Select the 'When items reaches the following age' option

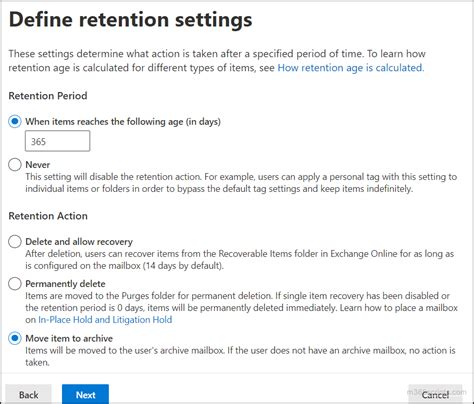click(x=15, y=122)
